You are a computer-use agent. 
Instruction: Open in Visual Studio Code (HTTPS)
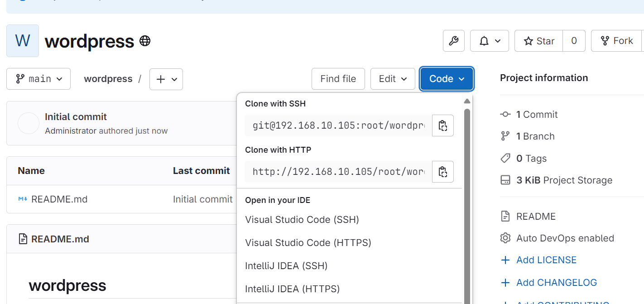tap(308, 243)
